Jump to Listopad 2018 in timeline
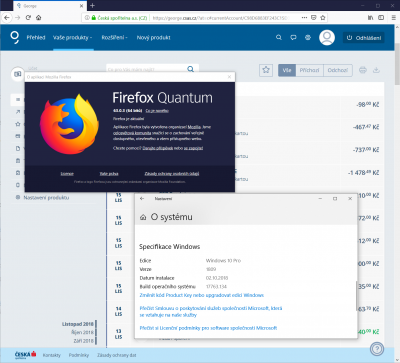 pyautogui.click(x=77, y=324)
